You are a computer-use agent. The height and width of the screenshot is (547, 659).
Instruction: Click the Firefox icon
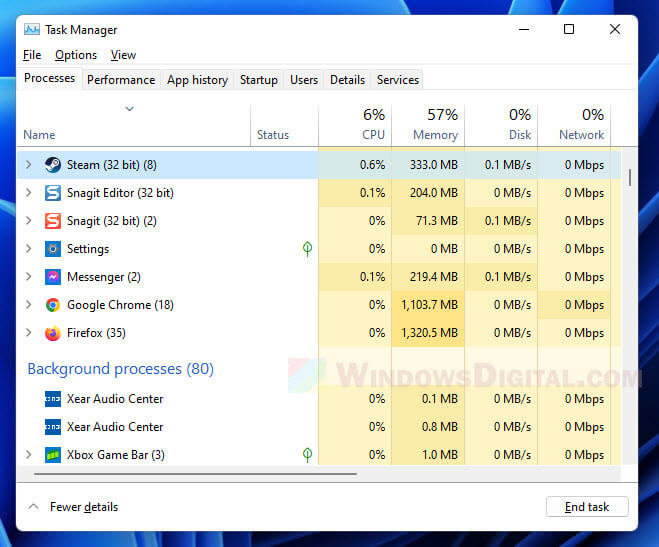tap(53, 333)
